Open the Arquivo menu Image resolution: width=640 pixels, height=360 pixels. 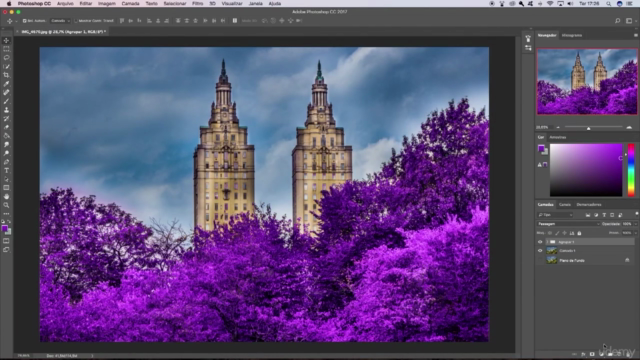click(65, 4)
